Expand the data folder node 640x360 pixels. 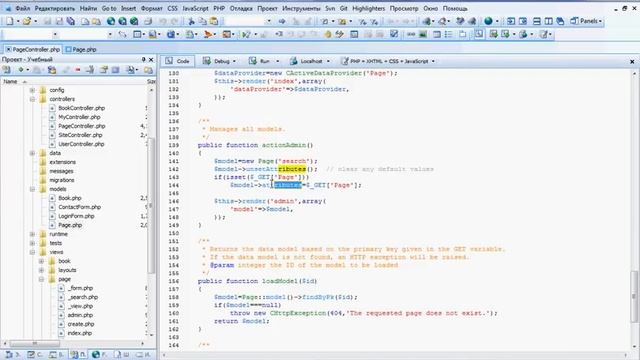(32, 153)
